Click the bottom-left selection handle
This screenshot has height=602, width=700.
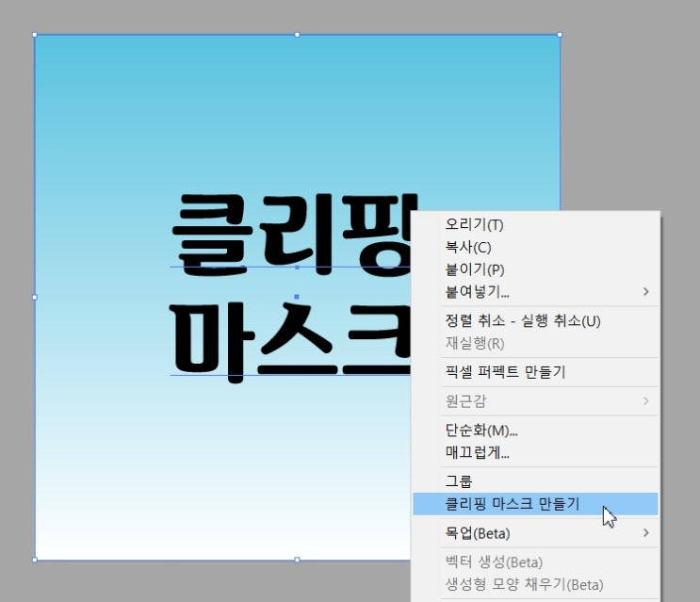[35, 560]
